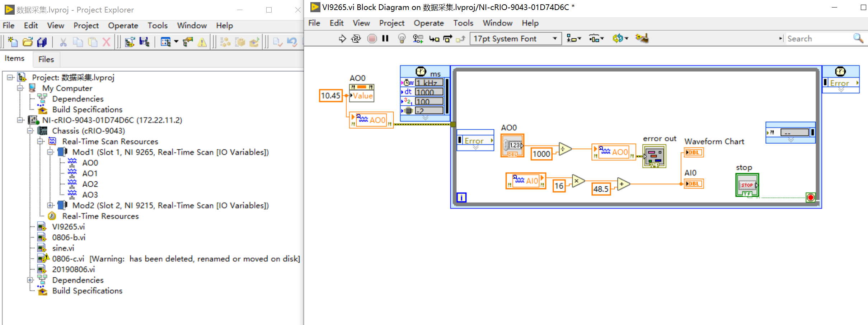The width and height of the screenshot is (868, 325).
Task: Click the Paste icon in Project Explorer toolbar
Action: point(92,42)
